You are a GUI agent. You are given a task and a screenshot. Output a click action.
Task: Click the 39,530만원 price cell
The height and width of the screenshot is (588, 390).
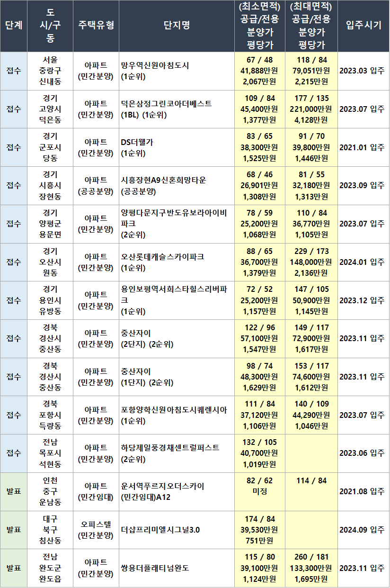point(260,530)
